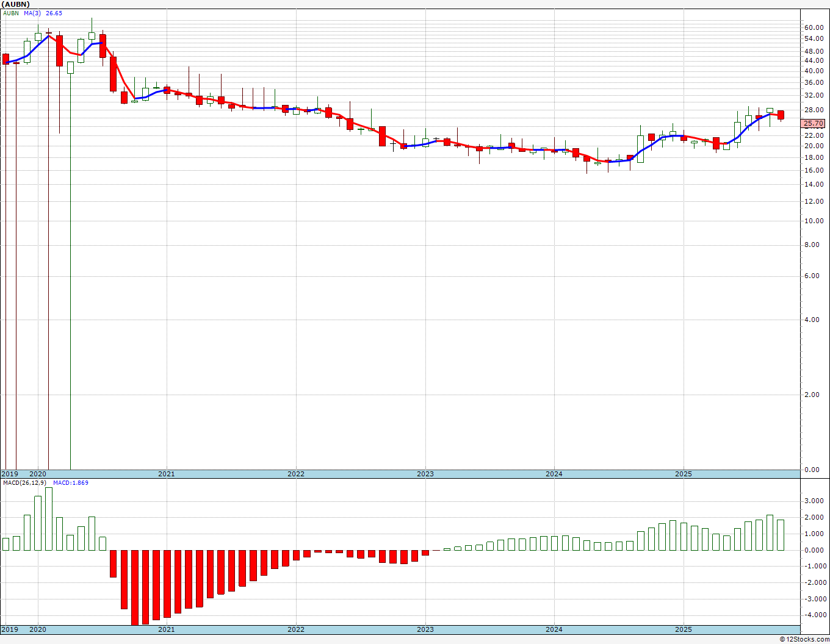Select the last green MACD histogram bar
This screenshot has width=830, height=644.
pyautogui.click(x=781, y=535)
